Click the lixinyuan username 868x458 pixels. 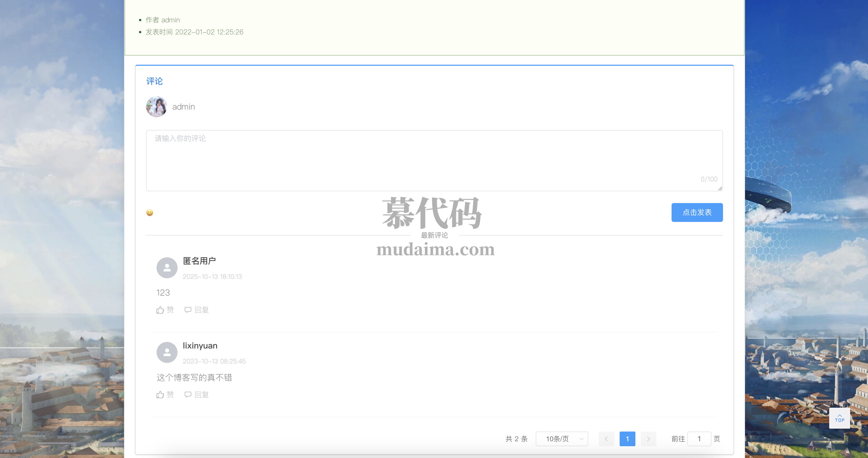(200, 346)
